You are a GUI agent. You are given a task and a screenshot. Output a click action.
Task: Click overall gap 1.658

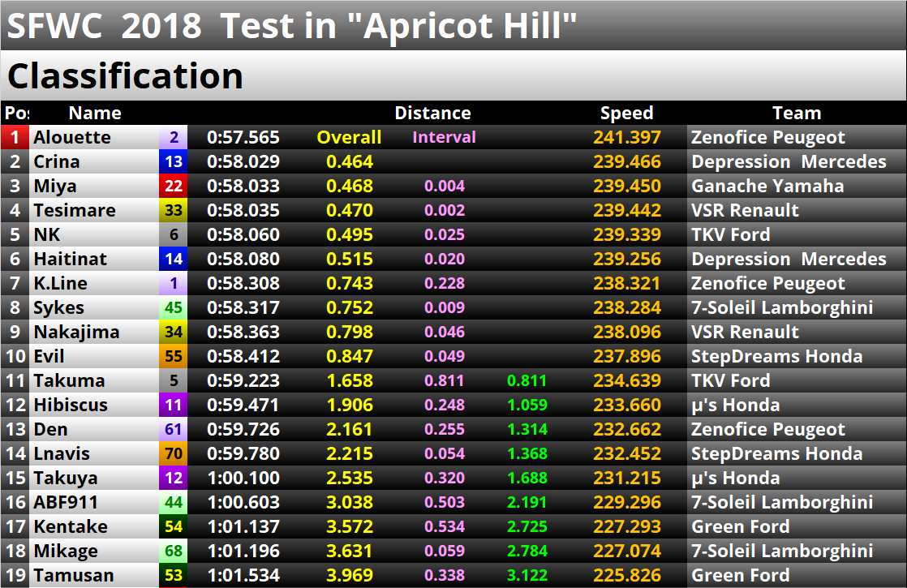(x=350, y=380)
